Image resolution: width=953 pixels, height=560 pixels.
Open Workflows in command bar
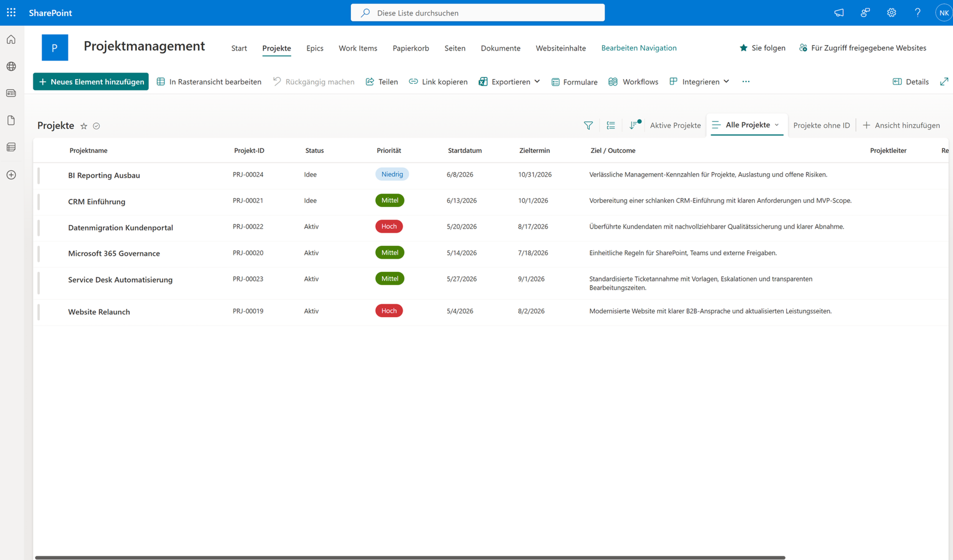[x=633, y=82]
